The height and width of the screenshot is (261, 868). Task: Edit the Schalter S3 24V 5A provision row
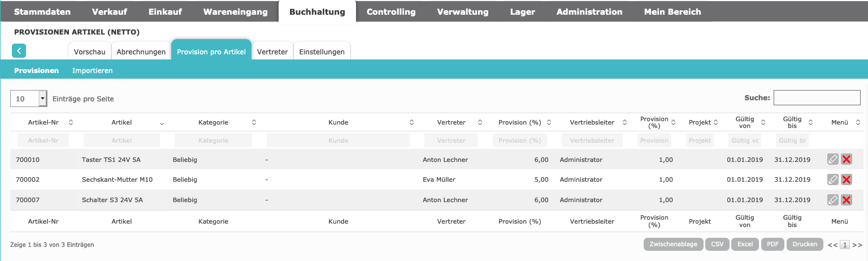[832, 200]
